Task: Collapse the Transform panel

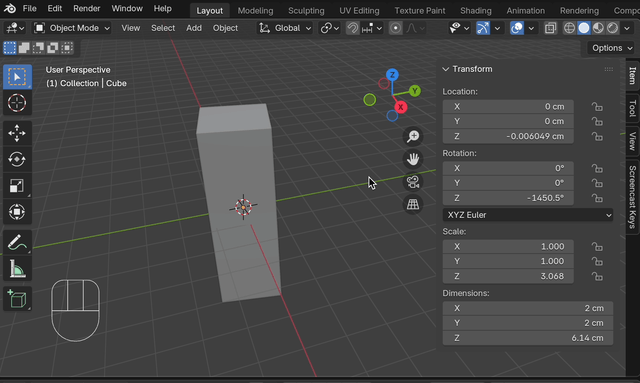Action: pyautogui.click(x=446, y=69)
